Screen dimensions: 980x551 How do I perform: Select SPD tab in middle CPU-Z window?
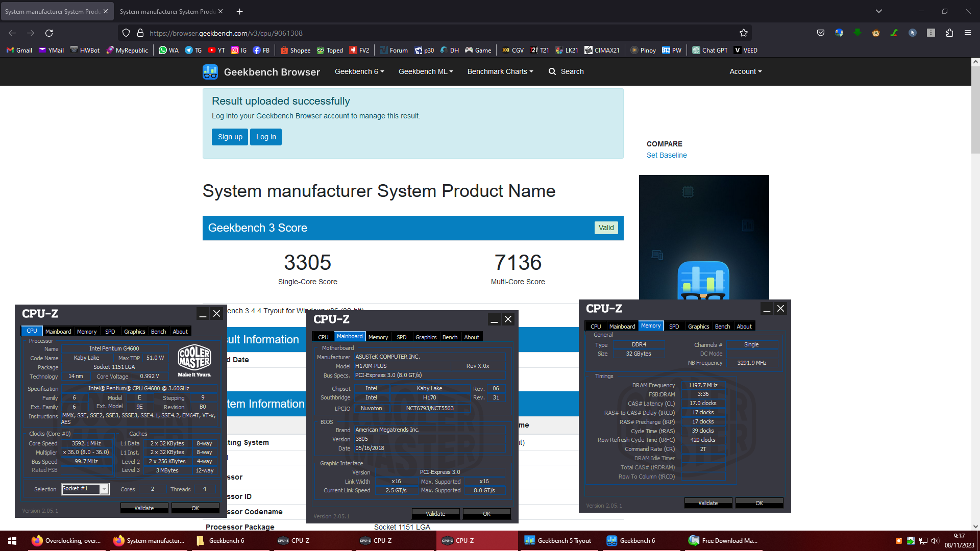point(402,337)
